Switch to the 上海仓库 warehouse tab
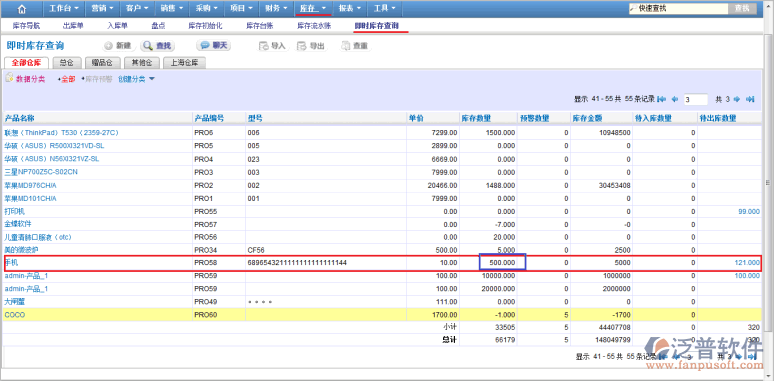The image size is (774, 381). coord(184,63)
